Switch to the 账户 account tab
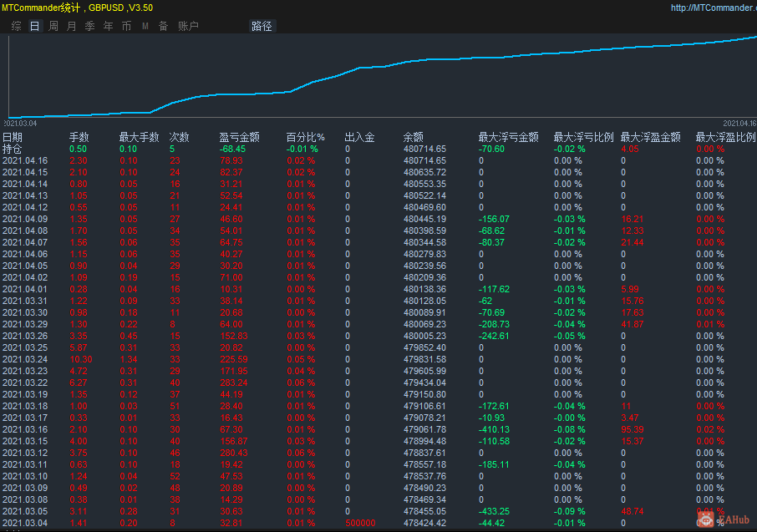Viewport: 757px width, 532px height. [x=188, y=26]
